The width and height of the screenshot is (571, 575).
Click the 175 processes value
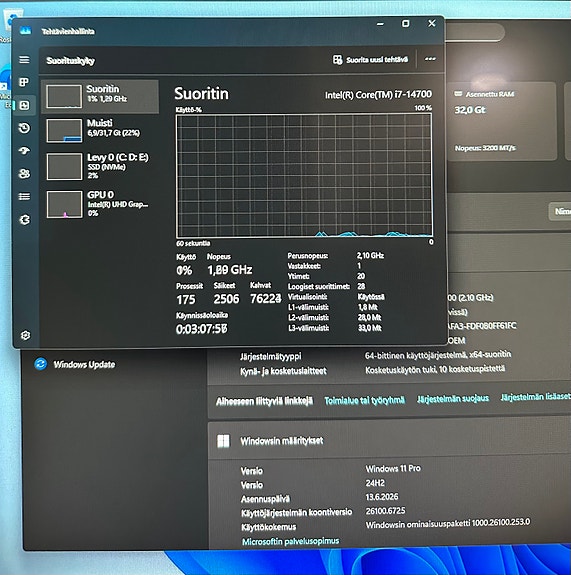(186, 300)
